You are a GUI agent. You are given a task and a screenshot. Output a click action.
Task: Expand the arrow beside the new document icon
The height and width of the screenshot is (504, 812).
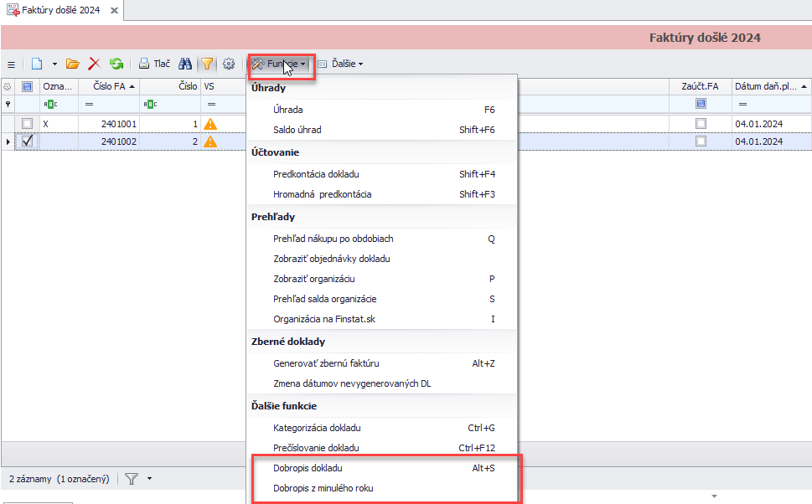click(54, 64)
